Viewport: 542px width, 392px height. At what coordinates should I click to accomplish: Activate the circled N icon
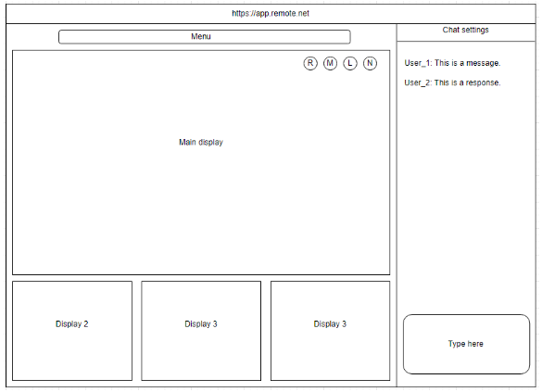[x=370, y=63]
